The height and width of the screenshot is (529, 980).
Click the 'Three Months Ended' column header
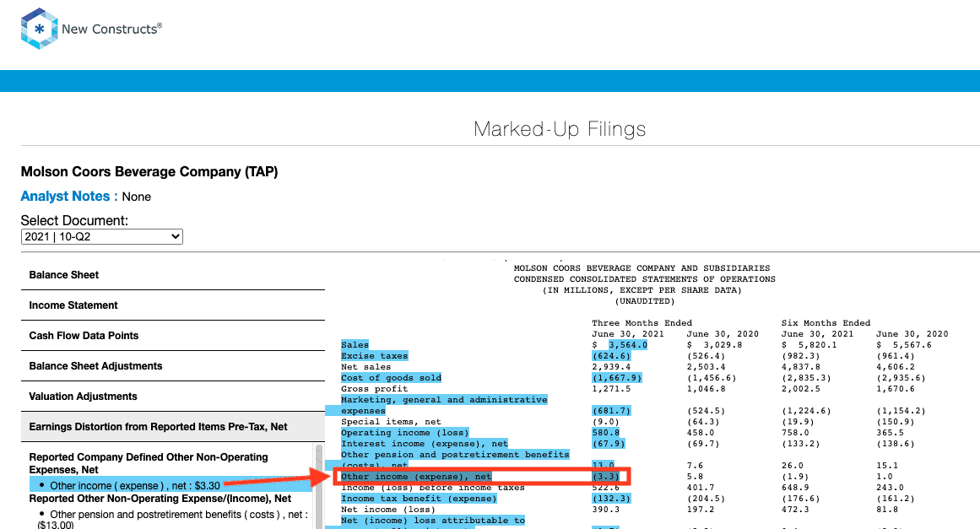pos(642,323)
